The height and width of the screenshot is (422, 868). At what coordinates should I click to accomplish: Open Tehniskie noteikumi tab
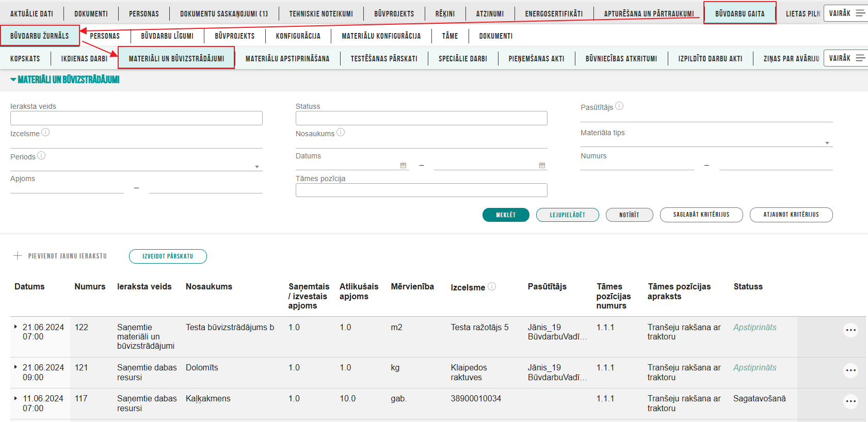[x=321, y=14]
